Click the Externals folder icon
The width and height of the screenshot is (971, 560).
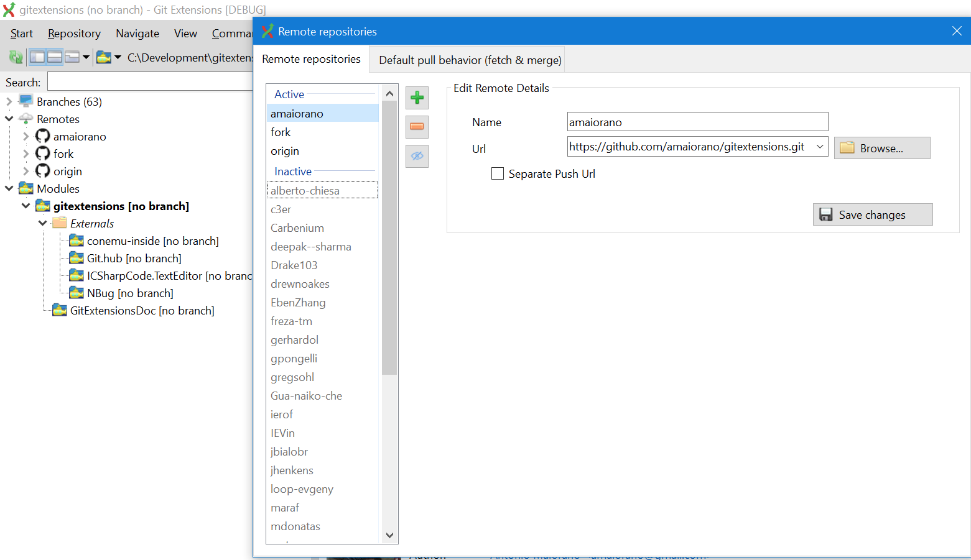[x=60, y=223]
